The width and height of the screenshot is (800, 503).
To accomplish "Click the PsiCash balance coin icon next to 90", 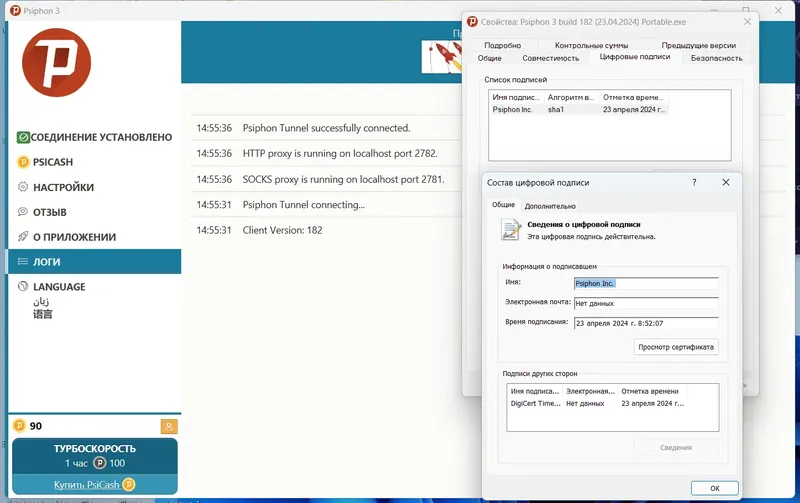I will tap(19, 425).
